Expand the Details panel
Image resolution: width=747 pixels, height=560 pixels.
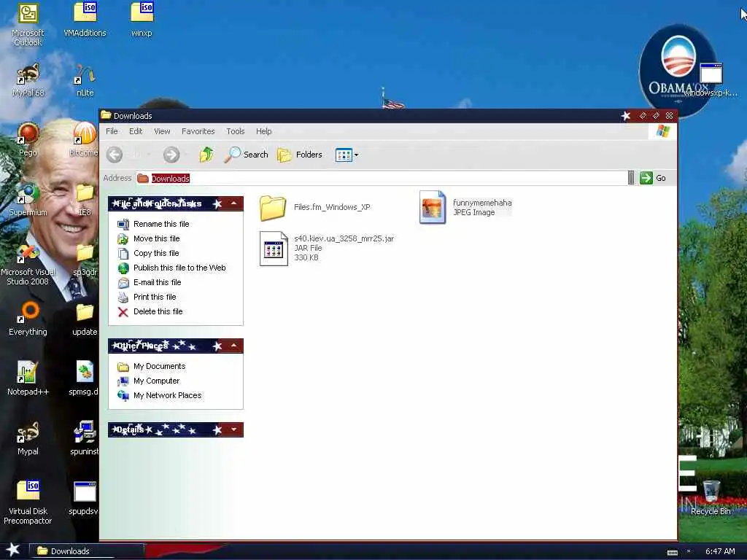234,429
